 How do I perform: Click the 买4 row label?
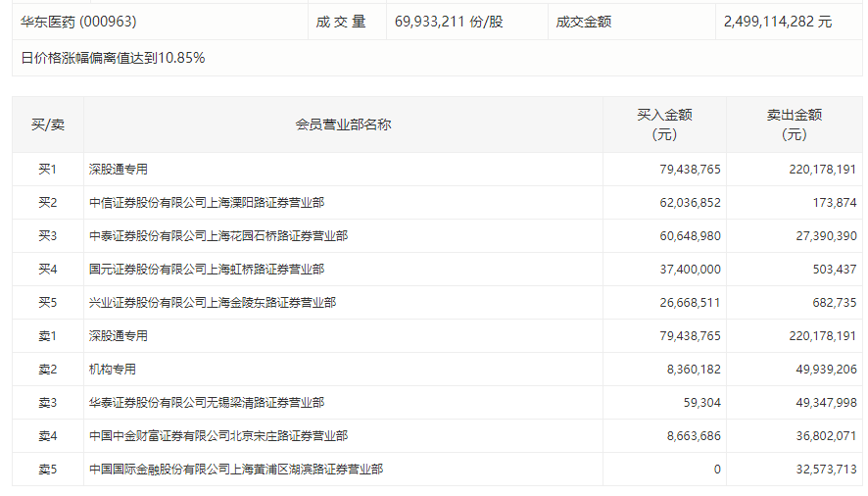point(48,269)
